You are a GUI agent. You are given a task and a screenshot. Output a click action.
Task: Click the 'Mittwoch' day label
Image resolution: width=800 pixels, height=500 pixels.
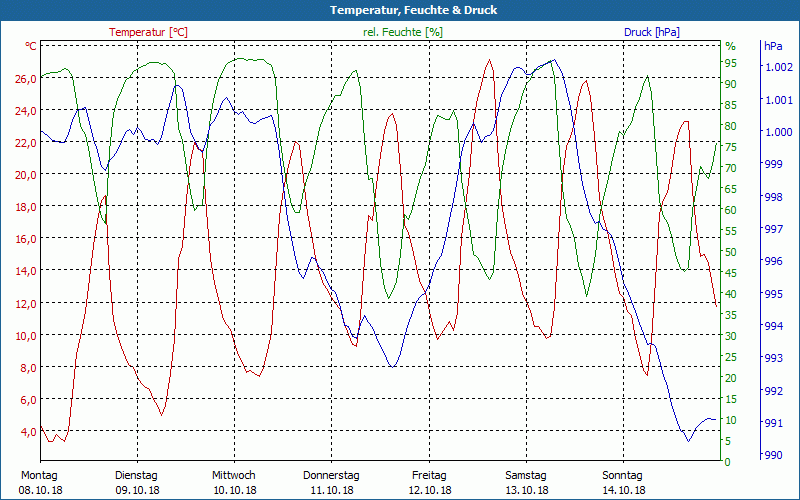coord(234,476)
